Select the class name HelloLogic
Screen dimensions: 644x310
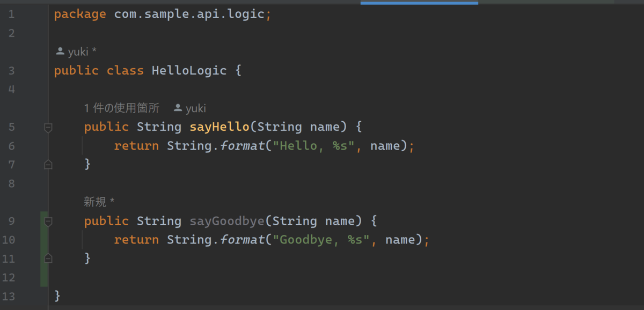pyautogui.click(x=189, y=70)
